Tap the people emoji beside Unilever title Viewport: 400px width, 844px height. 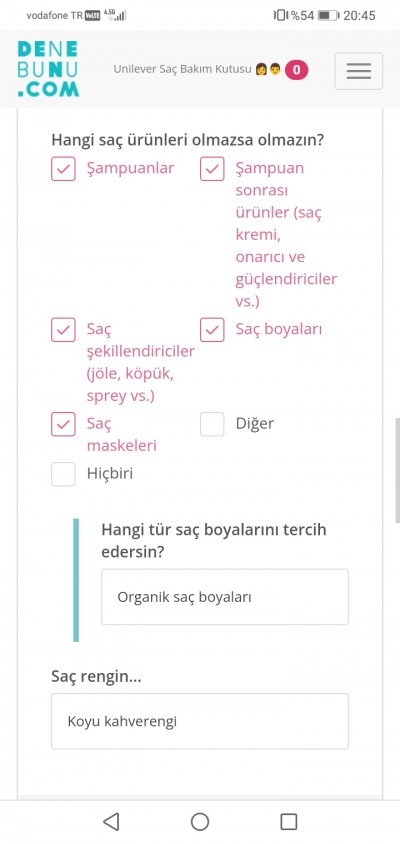pyautogui.click(x=268, y=69)
